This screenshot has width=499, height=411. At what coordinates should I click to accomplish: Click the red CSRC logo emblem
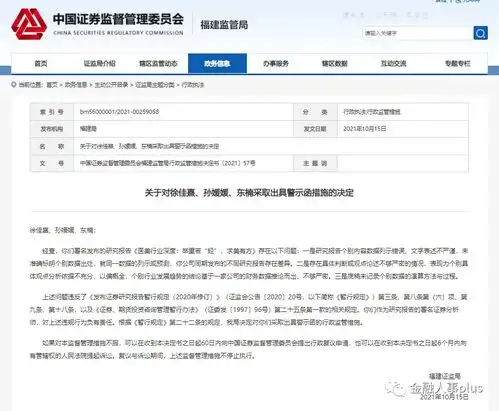pyautogui.click(x=29, y=24)
